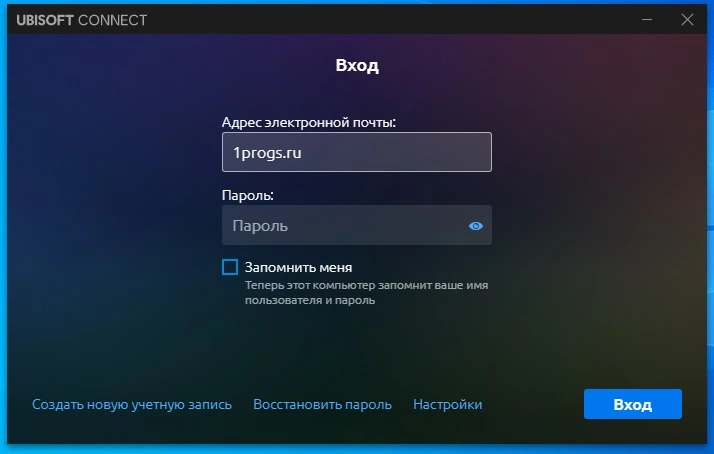Image resolution: width=714 pixels, height=454 pixels.
Task: Minimize the Ubisoft Connect window
Action: tap(647, 20)
